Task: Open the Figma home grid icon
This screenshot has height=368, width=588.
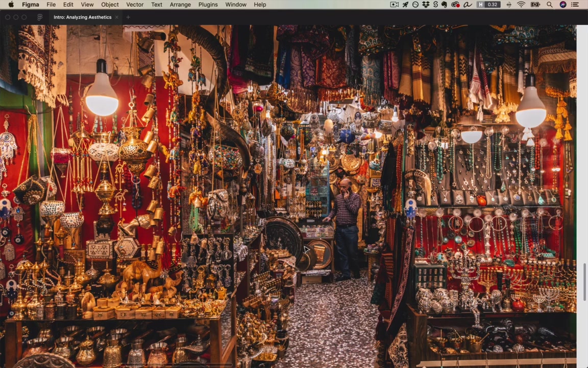Action: pyautogui.click(x=40, y=17)
